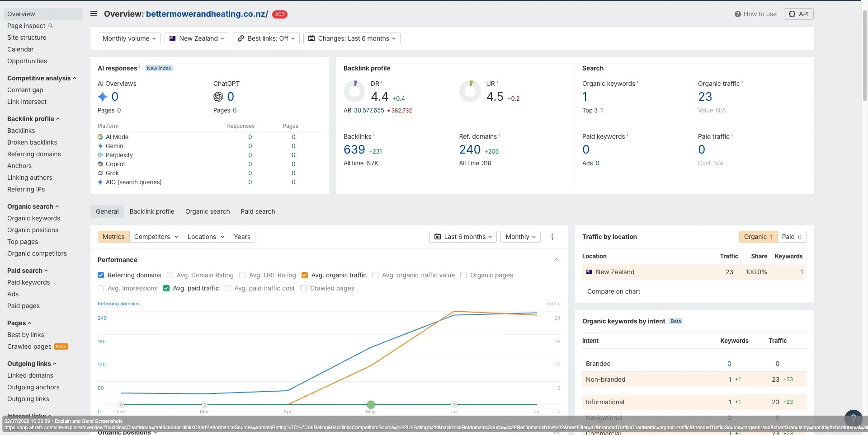Click the link icon in Best links filter

(241, 38)
